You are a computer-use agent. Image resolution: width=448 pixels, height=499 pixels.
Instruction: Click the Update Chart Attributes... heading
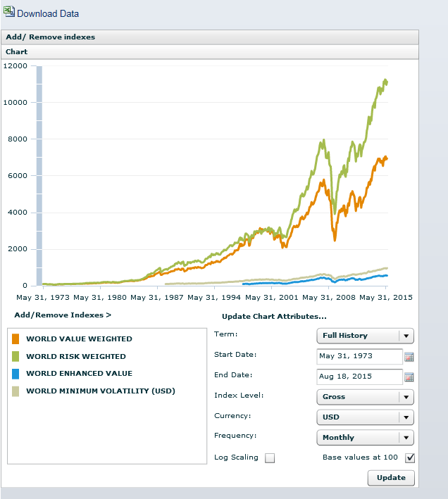(x=274, y=316)
